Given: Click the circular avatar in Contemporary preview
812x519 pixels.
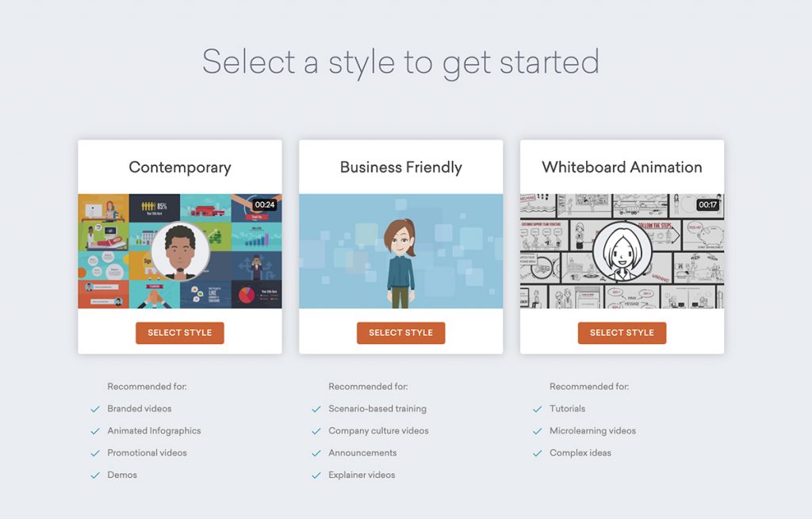Looking at the screenshot, I should point(180,251).
